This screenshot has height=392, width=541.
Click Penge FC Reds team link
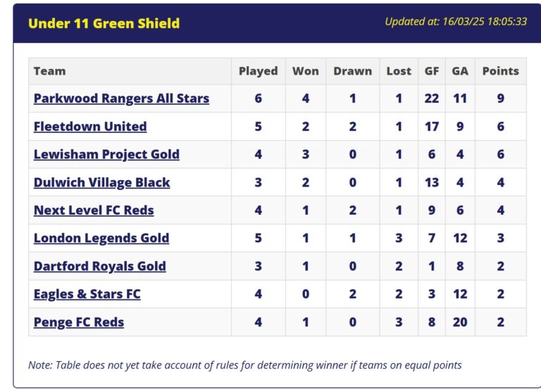(x=79, y=322)
